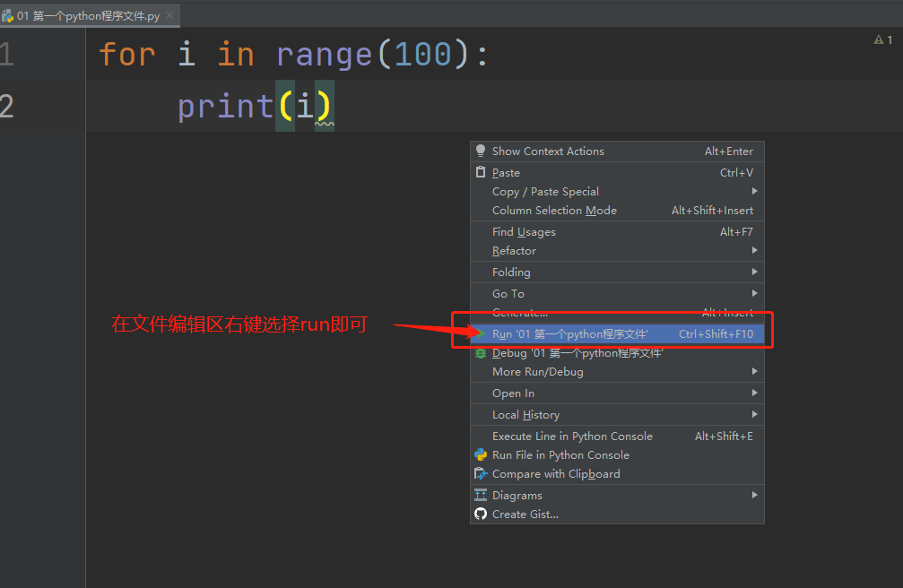Screen dimensions: 903x588
Task: Open the Folding submenu
Action: (617, 272)
